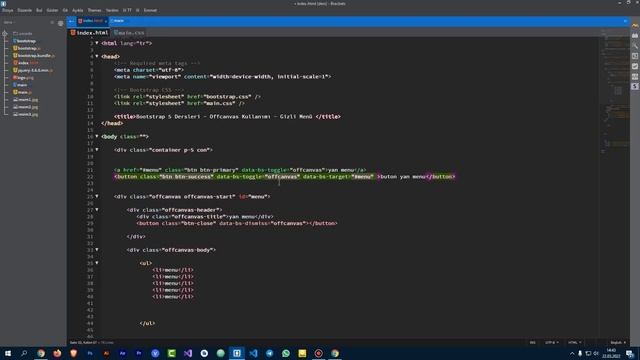Image resolution: width=640 pixels, height=360 pixels.
Task: Open the yellow Sticky Notes taskbar icon
Action: [x=302, y=353]
